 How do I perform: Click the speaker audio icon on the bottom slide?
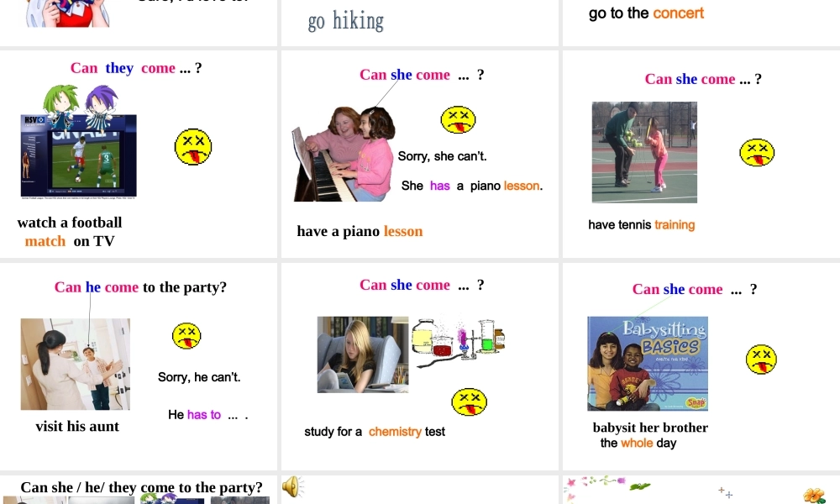[x=292, y=486]
